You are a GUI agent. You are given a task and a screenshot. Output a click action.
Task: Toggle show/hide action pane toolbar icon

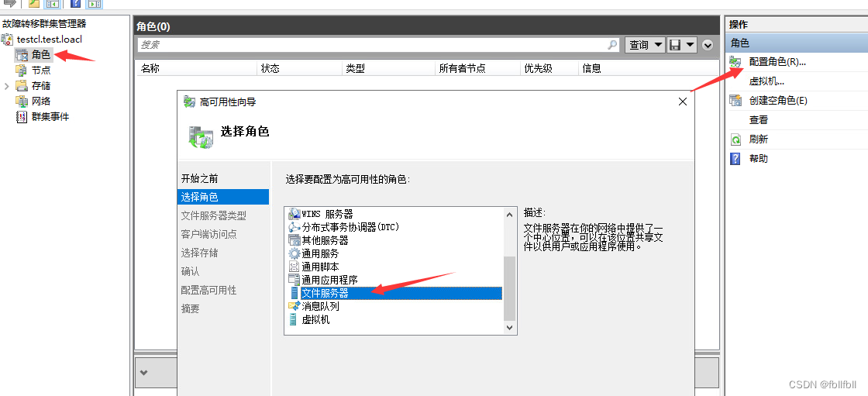click(x=94, y=3)
